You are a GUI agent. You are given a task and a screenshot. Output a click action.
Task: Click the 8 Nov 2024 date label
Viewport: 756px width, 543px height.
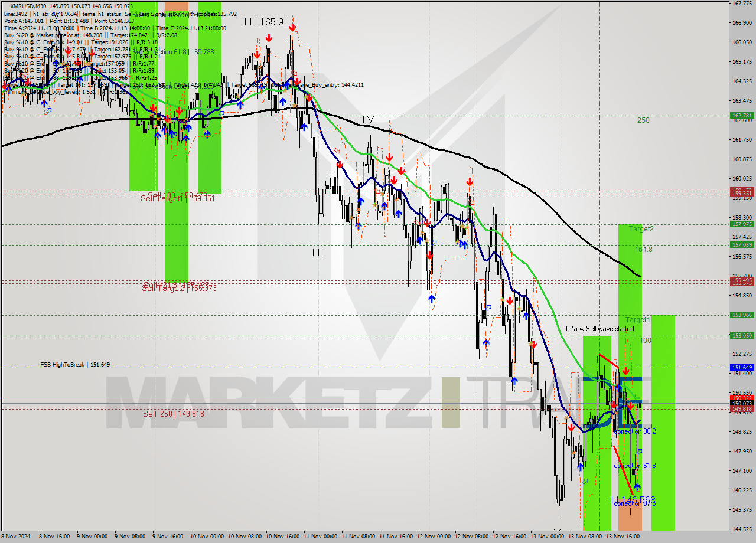pos(14,537)
